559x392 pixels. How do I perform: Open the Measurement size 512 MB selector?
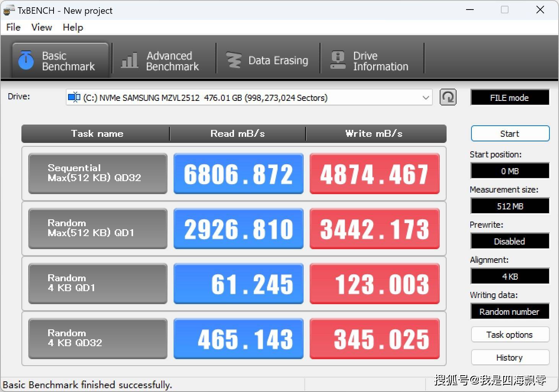510,206
